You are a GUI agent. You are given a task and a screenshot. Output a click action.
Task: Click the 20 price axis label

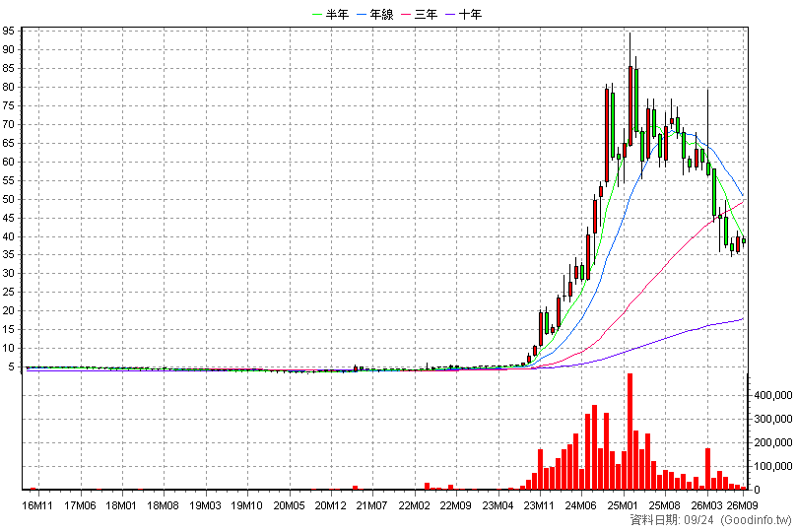click(x=9, y=310)
